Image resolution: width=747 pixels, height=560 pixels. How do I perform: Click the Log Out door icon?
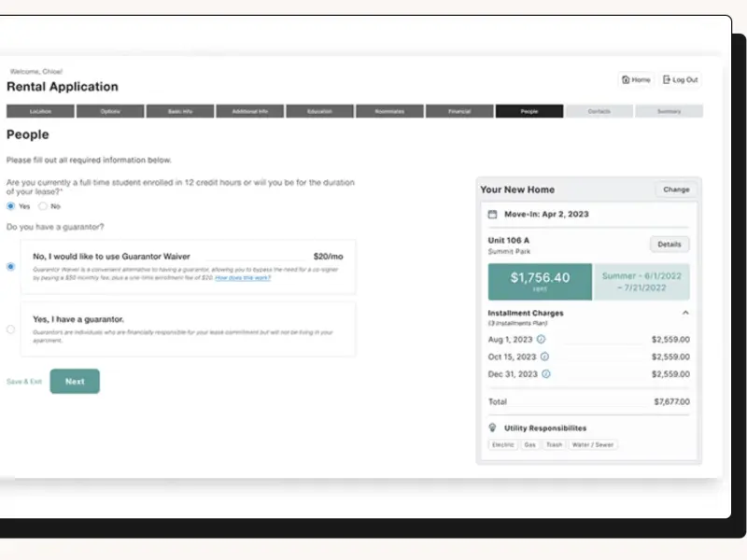tap(667, 80)
